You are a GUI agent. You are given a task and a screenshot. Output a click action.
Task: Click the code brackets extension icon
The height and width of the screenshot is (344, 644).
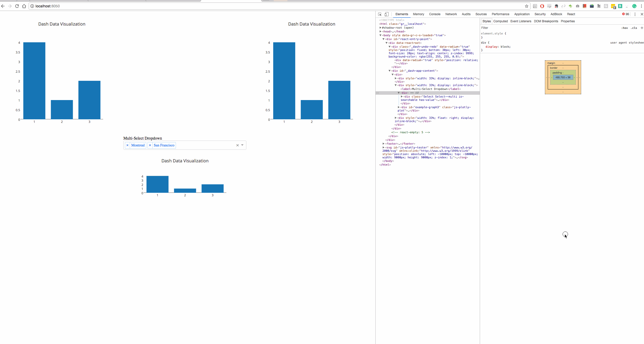point(563,6)
